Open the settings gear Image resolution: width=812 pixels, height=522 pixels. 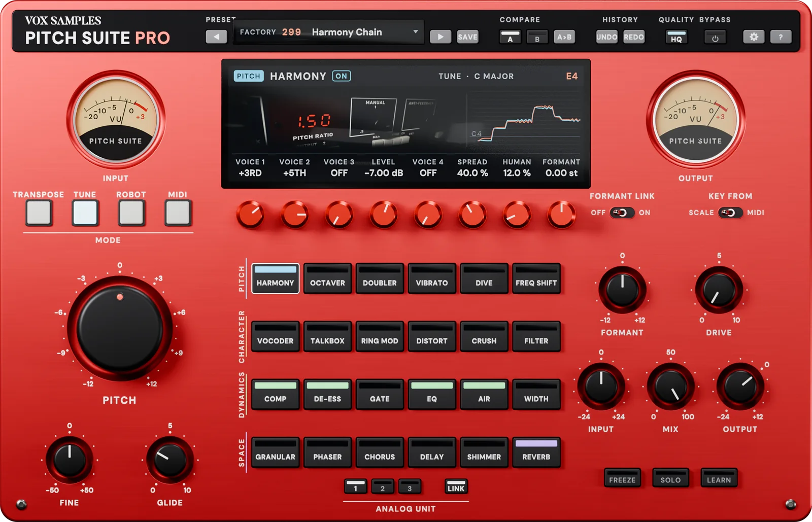(754, 37)
